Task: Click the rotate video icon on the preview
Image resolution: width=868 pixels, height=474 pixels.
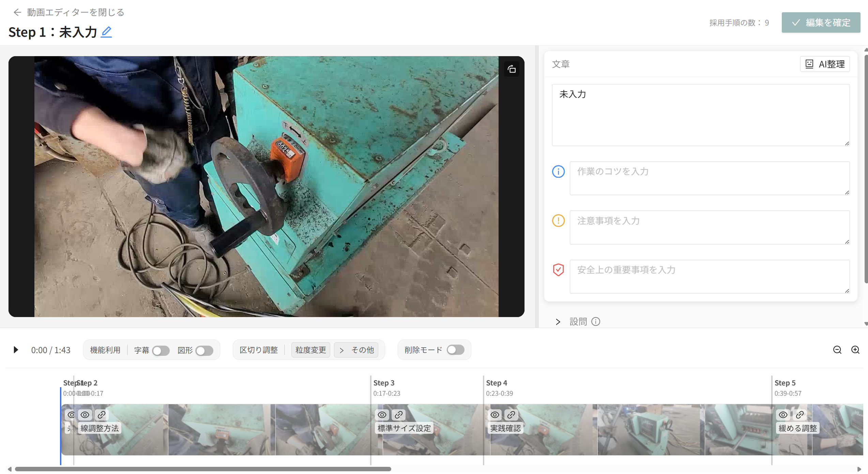Action: pos(511,69)
